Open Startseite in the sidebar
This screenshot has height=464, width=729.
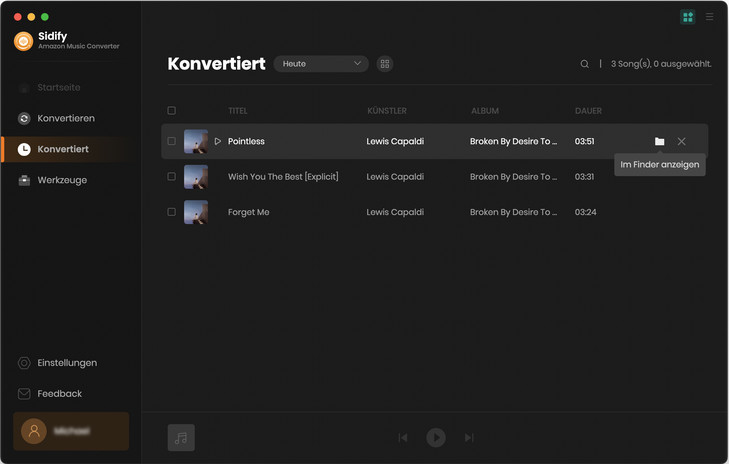click(x=59, y=87)
